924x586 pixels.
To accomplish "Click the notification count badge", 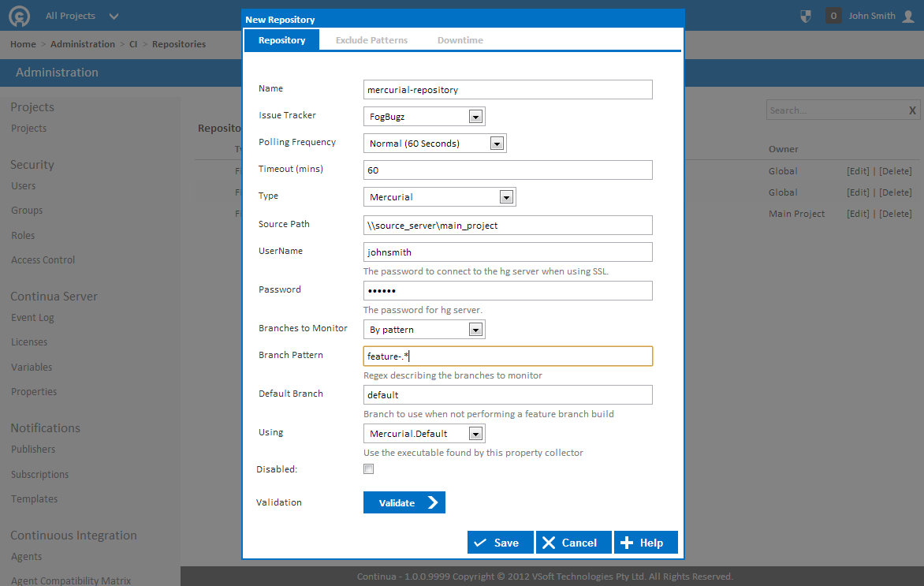I will (x=833, y=16).
